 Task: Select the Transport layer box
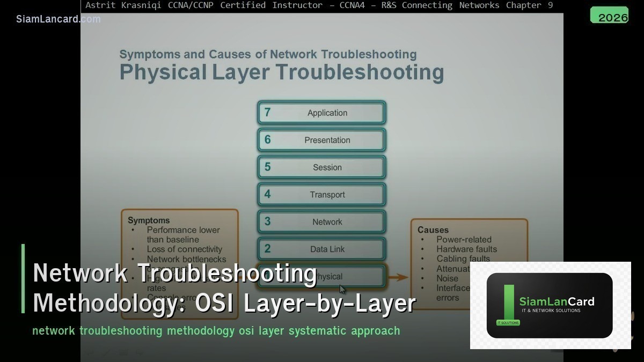(321, 194)
